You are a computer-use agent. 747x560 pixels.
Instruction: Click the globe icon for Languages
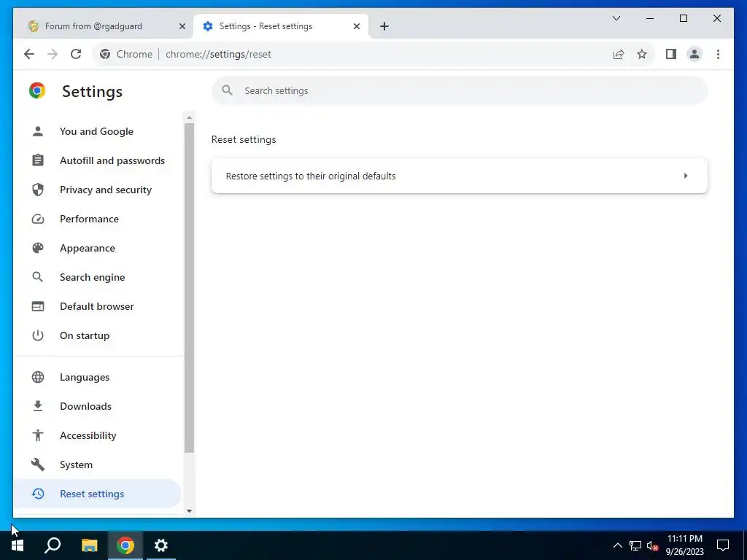pos(38,377)
